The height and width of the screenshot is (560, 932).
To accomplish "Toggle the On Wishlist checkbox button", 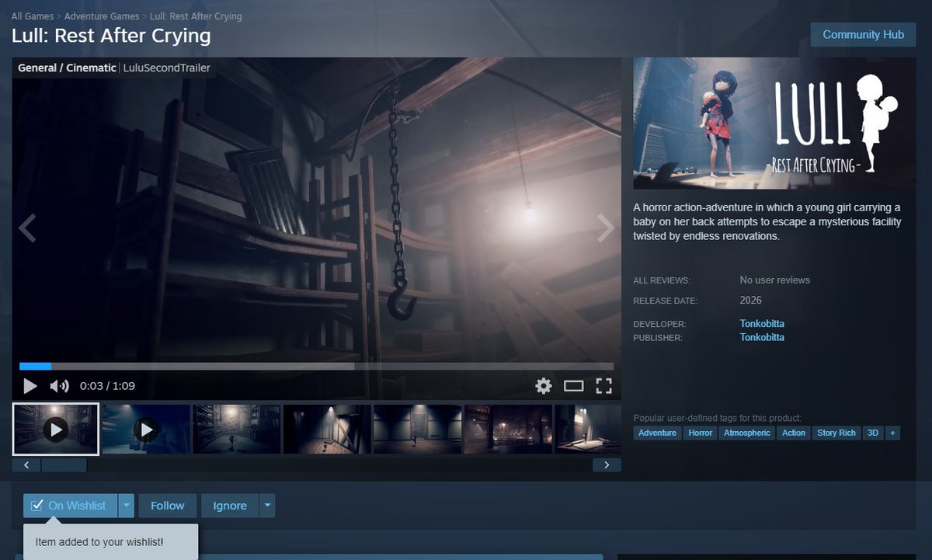I will point(70,506).
